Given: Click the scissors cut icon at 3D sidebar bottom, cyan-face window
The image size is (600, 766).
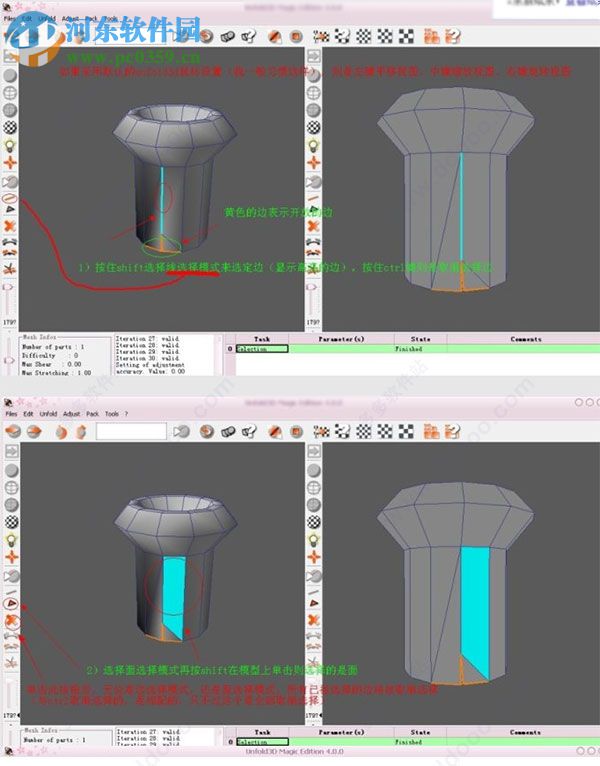Looking at the screenshot, I should pos(11,663).
